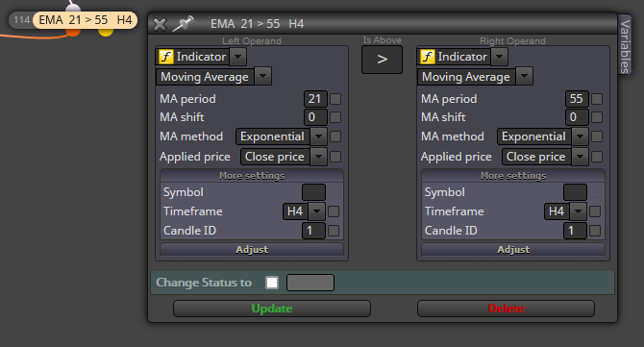This screenshot has height=347, width=644.
Task: Click Left Operand Candle ID field
Action: click(313, 231)
